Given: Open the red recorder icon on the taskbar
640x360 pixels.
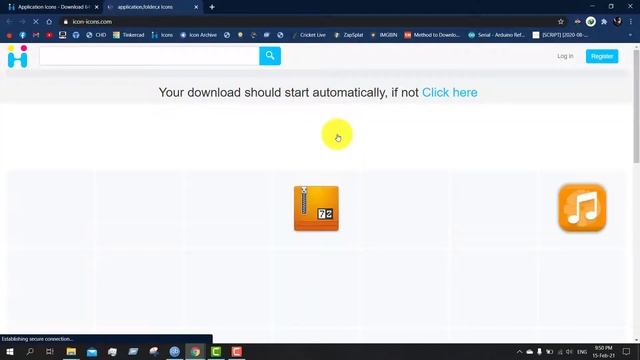Looking at the screenshot, I should 237,351.
